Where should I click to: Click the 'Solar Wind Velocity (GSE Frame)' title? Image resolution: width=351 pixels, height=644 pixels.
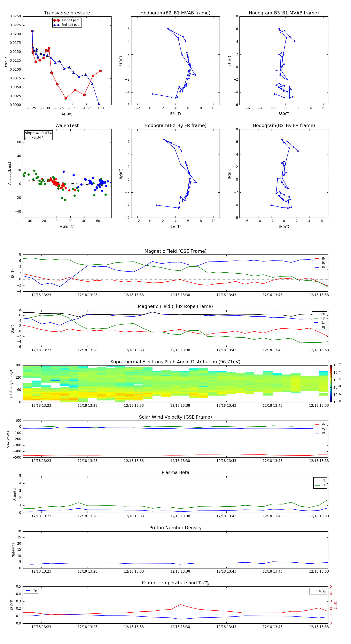175,417
